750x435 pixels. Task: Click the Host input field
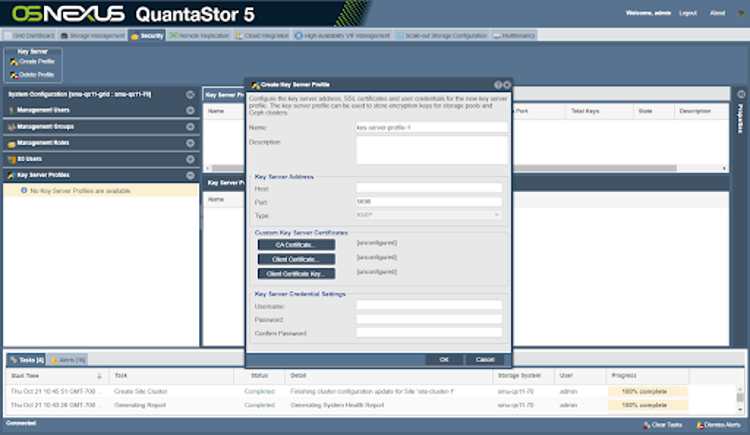429,188
